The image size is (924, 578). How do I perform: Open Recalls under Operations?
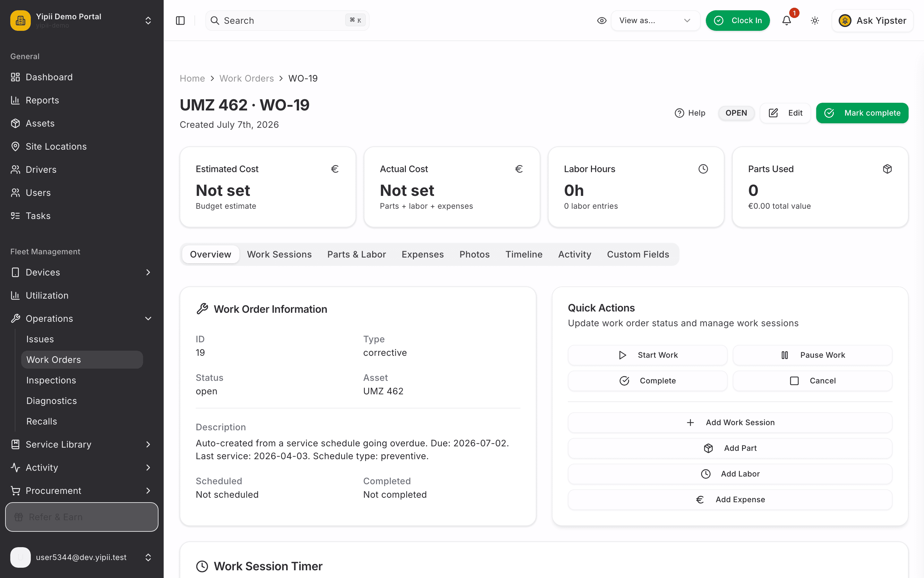click(82, 421)
